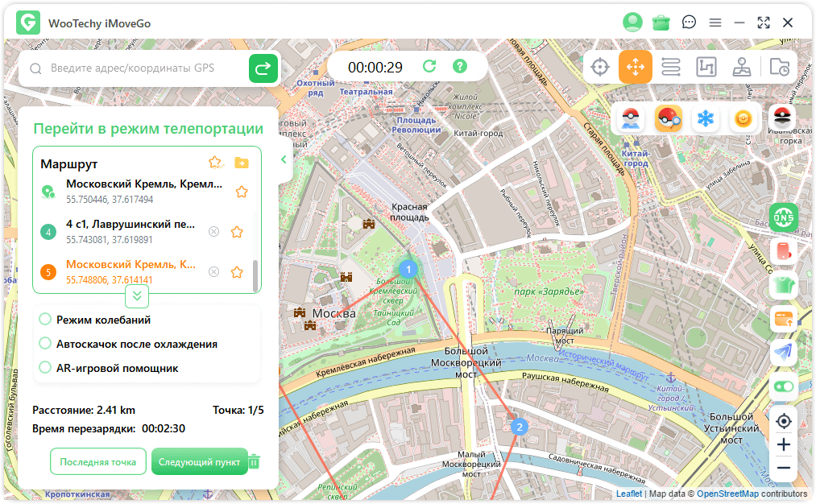Turn on AR-игровой помощник option
The width and height of the screenshot is (816, 504).
(x=46, y=368)
